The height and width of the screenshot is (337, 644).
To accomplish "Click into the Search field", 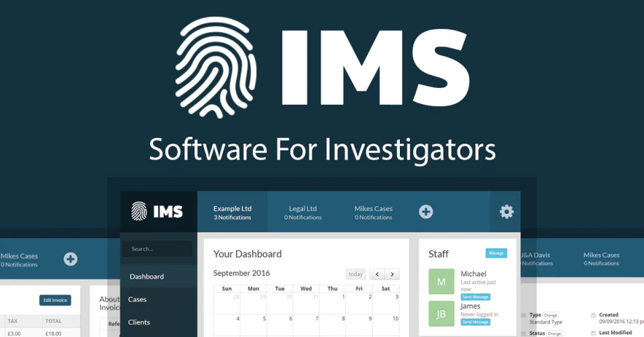I will point(157,248).
